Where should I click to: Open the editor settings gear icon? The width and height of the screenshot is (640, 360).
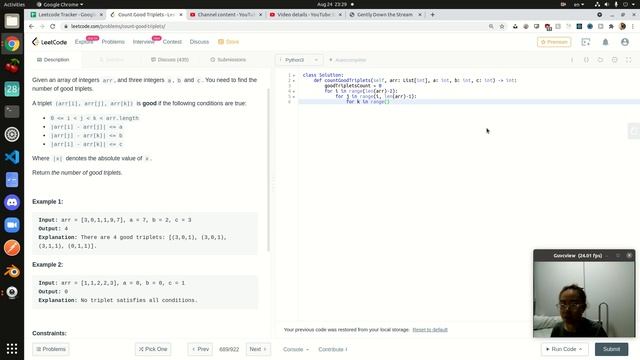(x=614, y=60)
